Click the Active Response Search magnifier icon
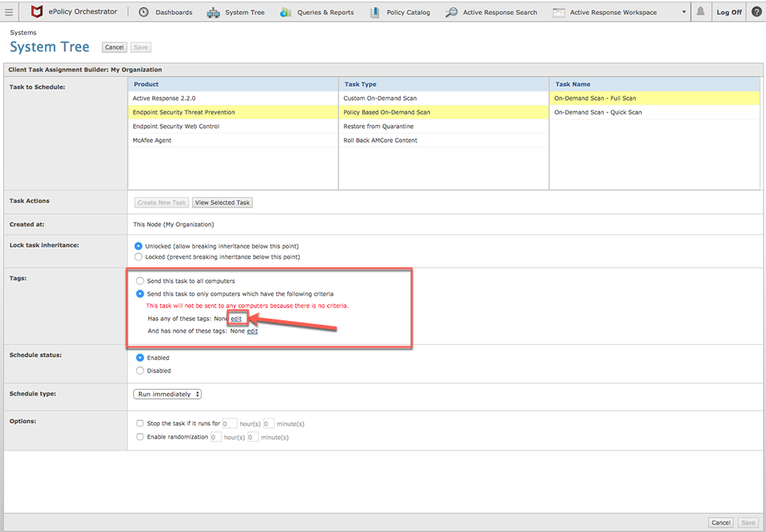This screenshot has width=766, height=532. [451, 12]
